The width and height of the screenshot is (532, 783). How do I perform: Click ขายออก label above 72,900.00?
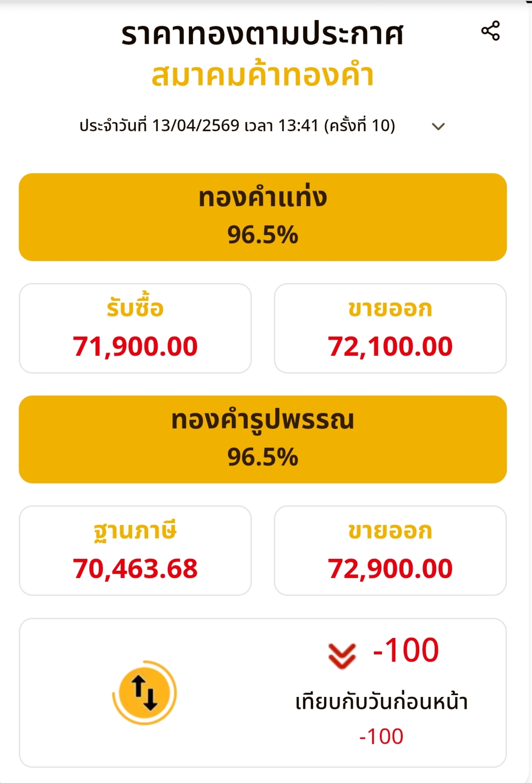(x=390, y=531)
